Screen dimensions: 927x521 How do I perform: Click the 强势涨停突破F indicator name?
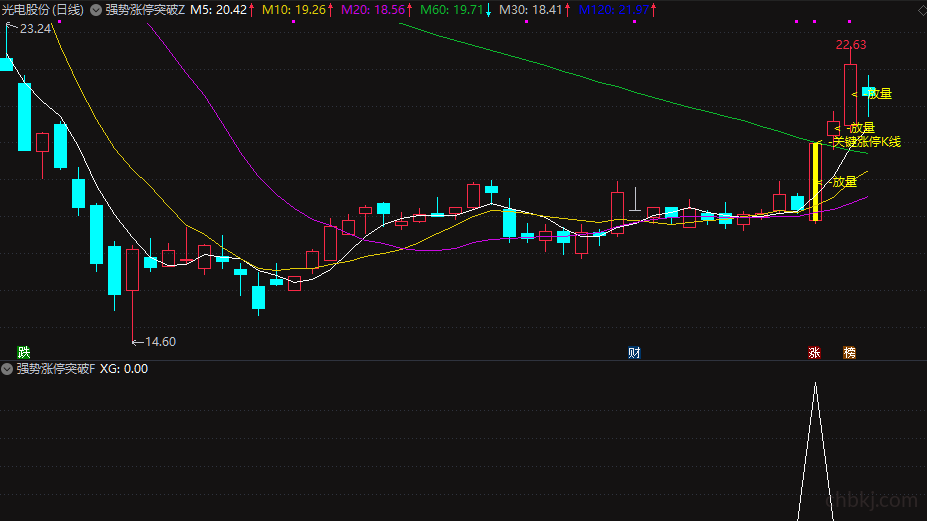tap(56, 369)
